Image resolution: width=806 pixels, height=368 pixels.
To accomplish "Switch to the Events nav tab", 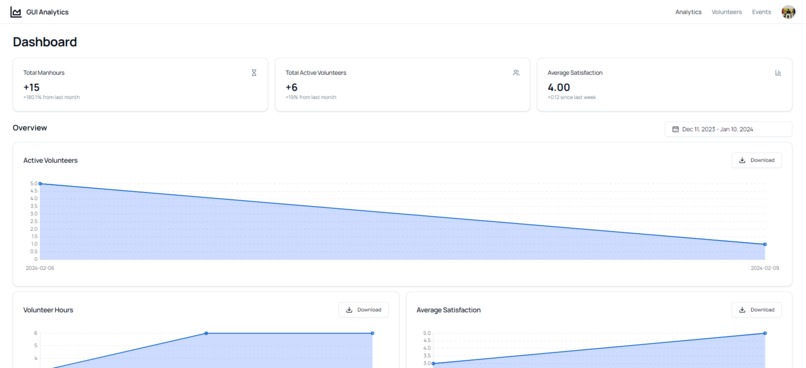I will [x=761, y=12].
